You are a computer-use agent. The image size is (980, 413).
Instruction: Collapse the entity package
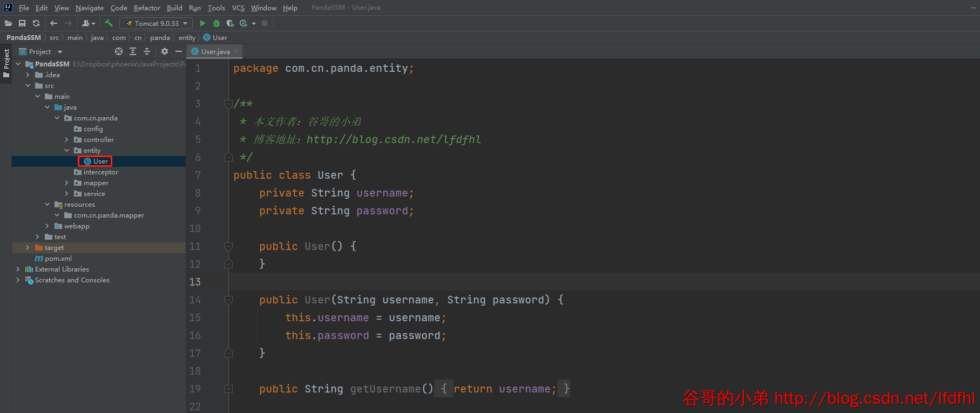[x=67, y=151]
